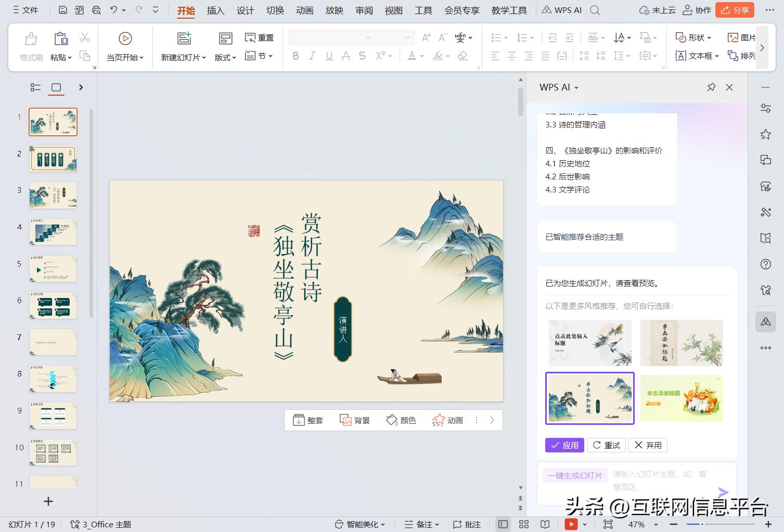Open the 放映 ribbon tab
The width and height of the screenshot is (784, 532).
point(333,10)
